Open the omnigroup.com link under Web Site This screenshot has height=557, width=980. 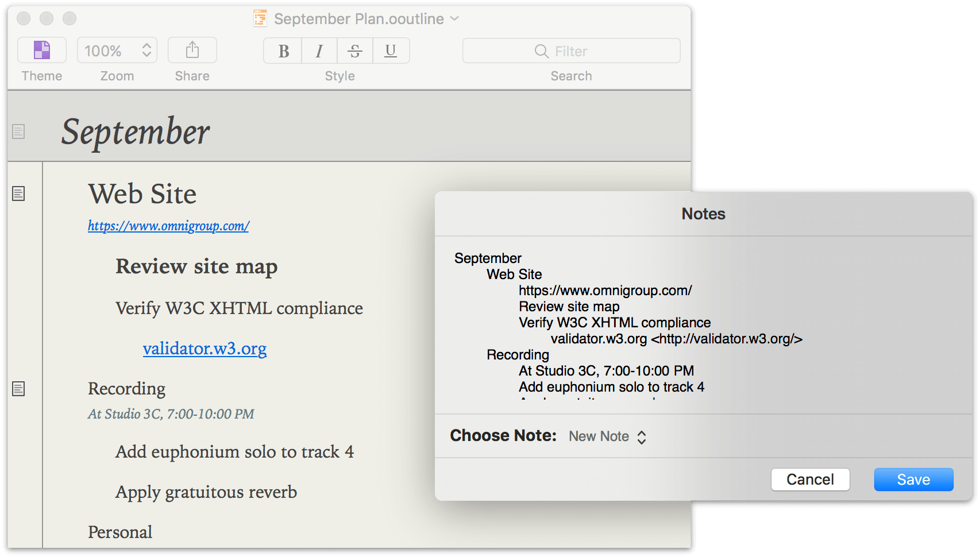pyautogui.click(x=168, y=226)
